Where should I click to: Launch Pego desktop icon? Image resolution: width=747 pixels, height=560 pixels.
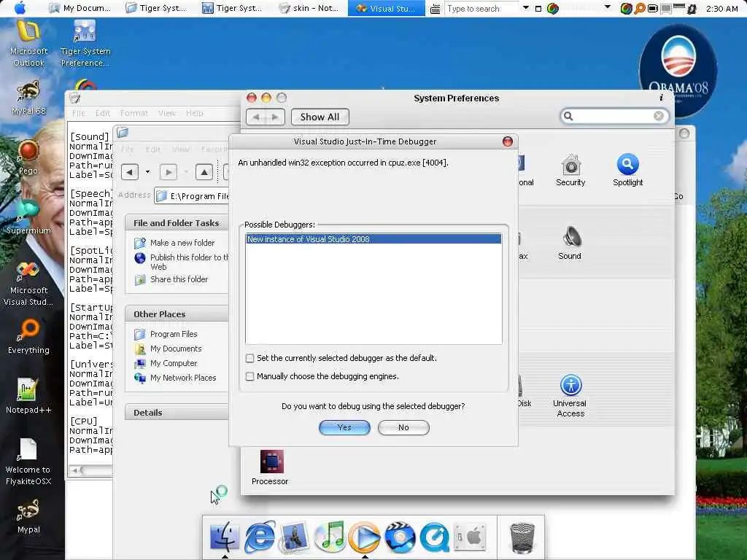28,157
